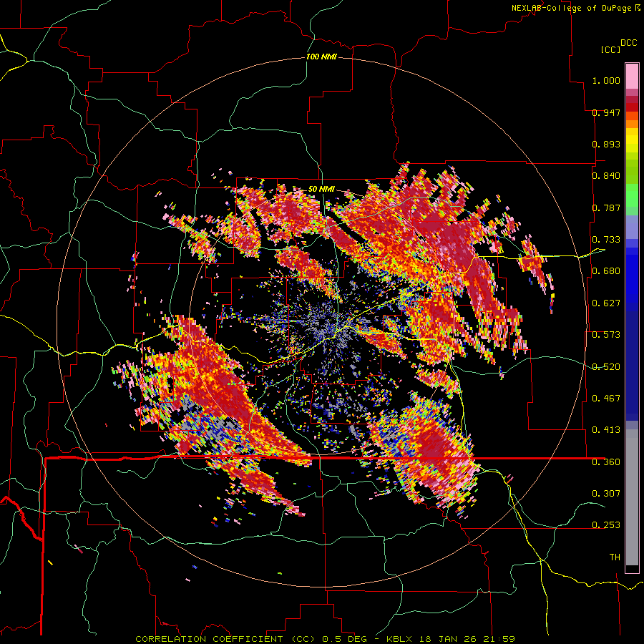Image resolution: width=644 pixels, height=644 pixels.
Task: Click the 0.733 scale value
Action: tap(606, 240)
